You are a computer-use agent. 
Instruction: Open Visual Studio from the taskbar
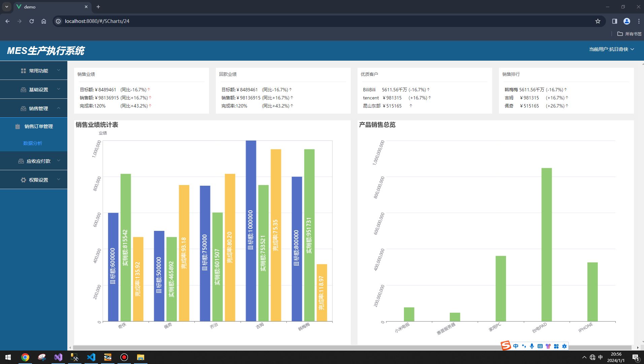58,357
